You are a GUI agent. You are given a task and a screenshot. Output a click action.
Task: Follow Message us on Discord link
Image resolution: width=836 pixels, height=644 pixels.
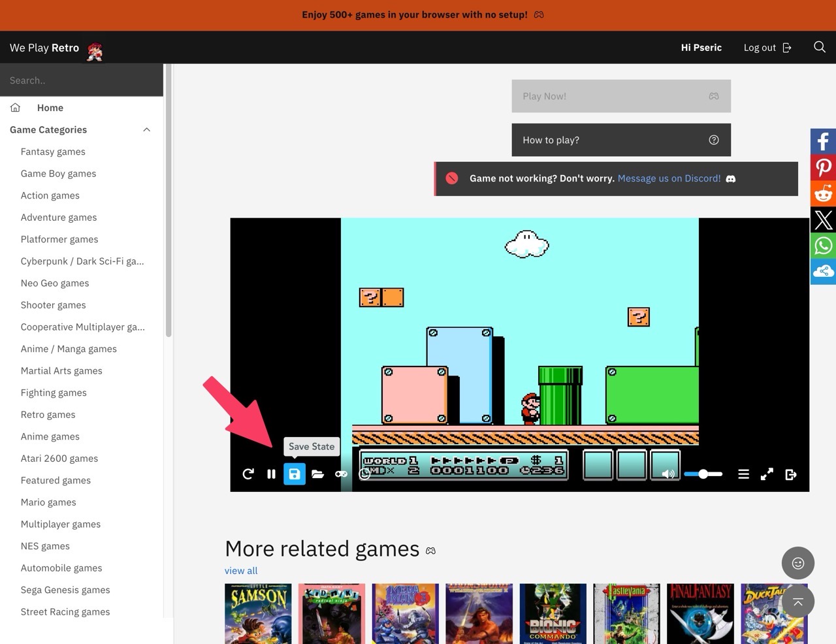click(669, 178)
